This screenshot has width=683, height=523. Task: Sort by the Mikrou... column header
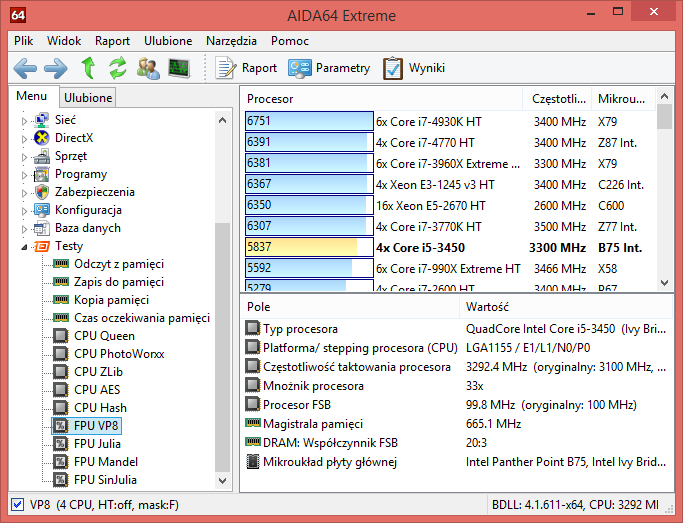click(623, 99)
